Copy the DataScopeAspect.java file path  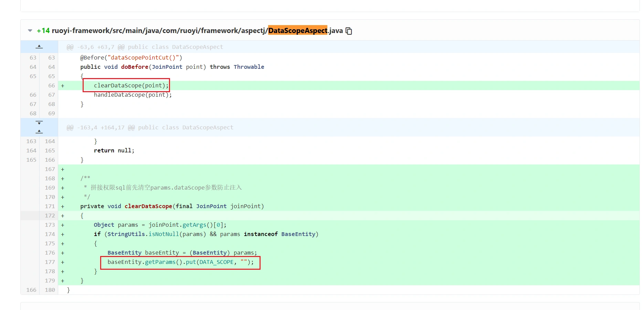tap(349, 31)
